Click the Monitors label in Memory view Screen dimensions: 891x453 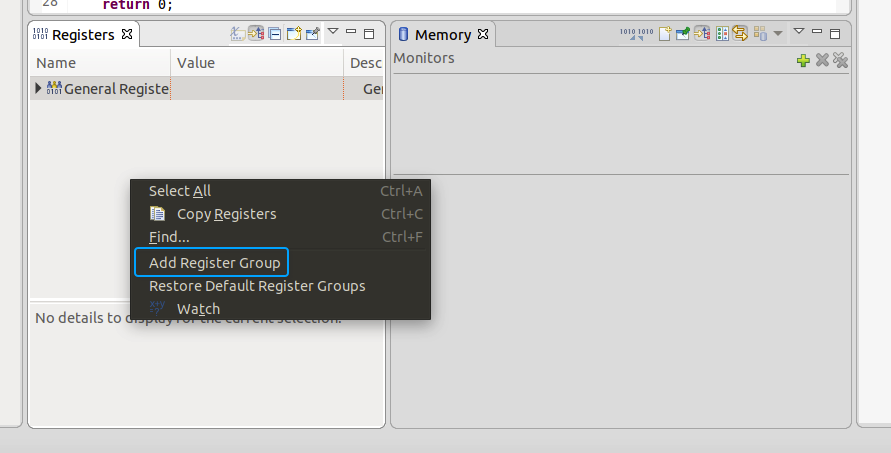tap(424, 58)
